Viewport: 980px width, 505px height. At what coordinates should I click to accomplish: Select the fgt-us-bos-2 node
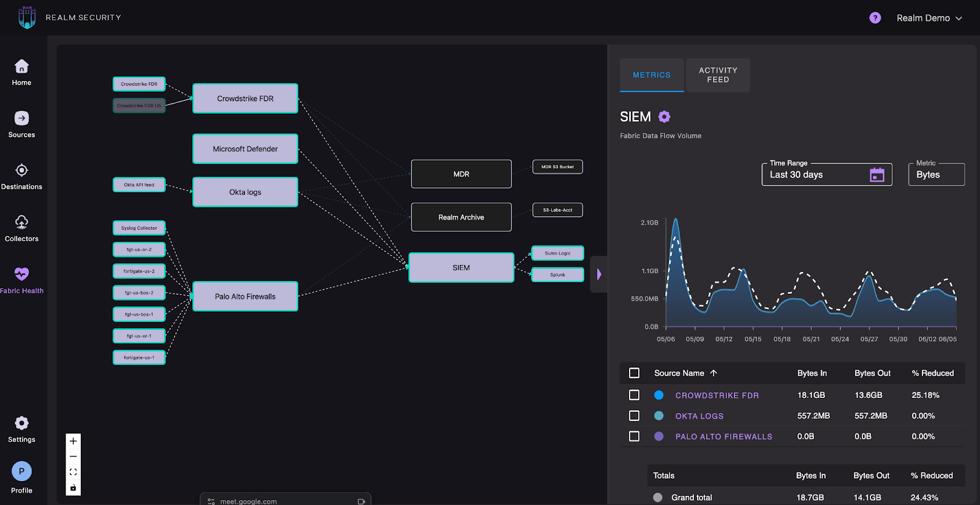(x=139, y=293)
